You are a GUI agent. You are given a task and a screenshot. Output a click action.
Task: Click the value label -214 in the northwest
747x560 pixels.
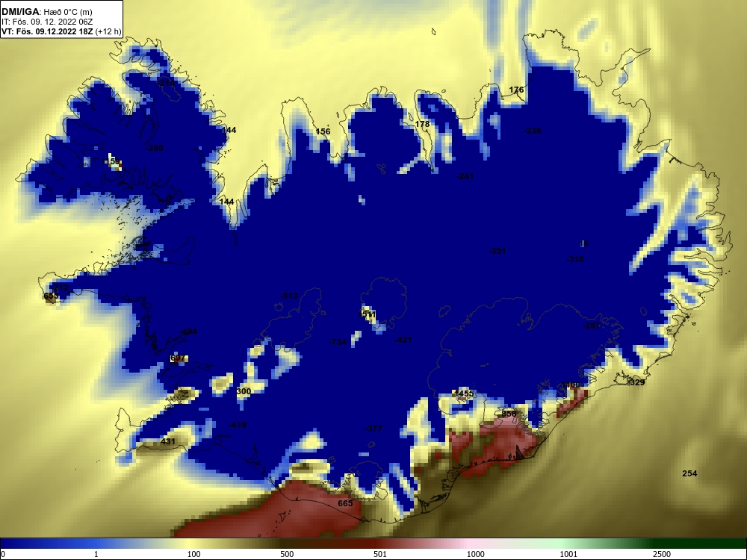click(x=165, y=84)
